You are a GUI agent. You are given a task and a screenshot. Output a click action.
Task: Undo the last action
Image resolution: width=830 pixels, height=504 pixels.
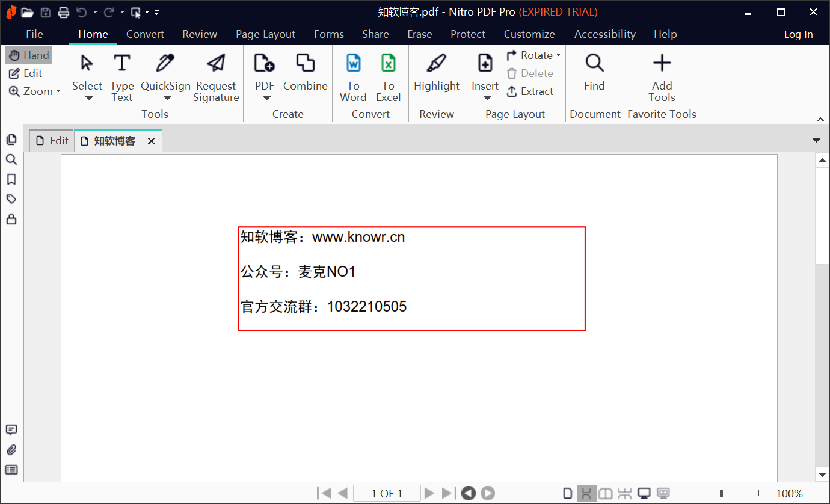pos(82,12)
